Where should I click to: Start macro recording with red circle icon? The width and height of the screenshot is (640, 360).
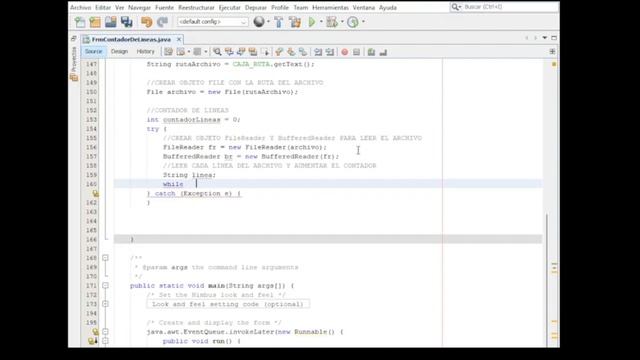344,52
